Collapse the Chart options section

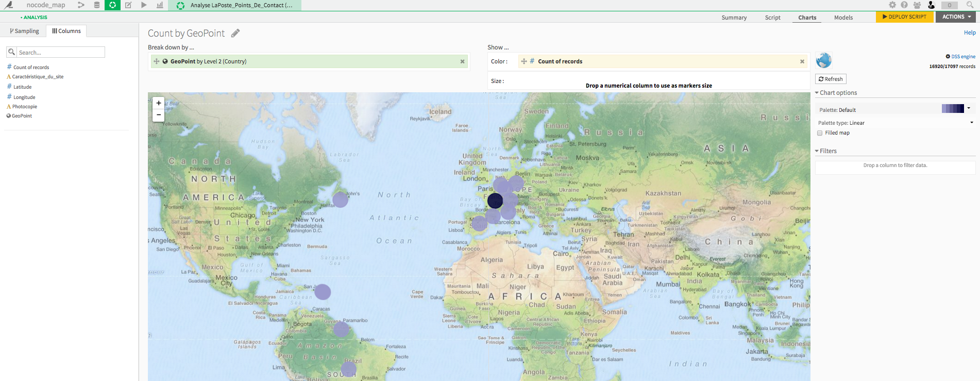pos(836,93)
